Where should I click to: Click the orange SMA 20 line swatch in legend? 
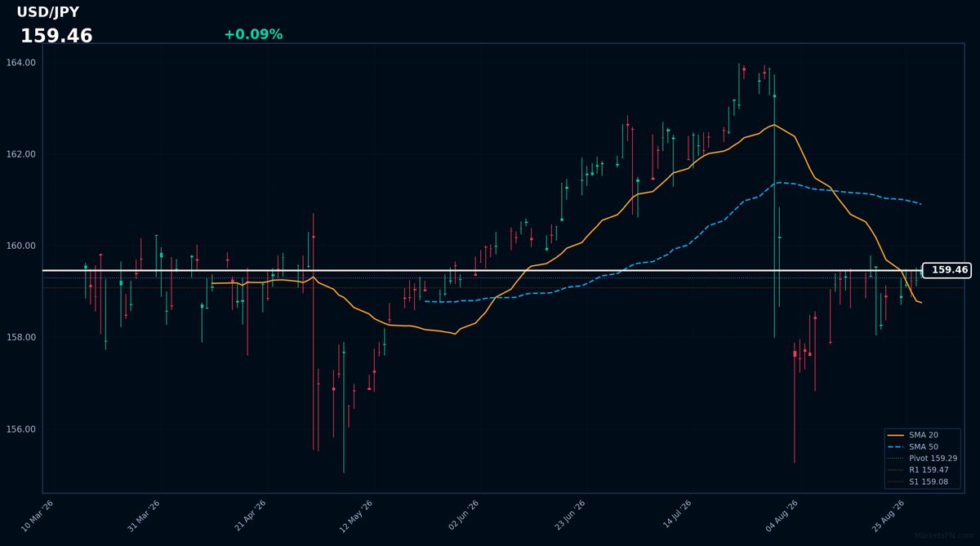896,435
